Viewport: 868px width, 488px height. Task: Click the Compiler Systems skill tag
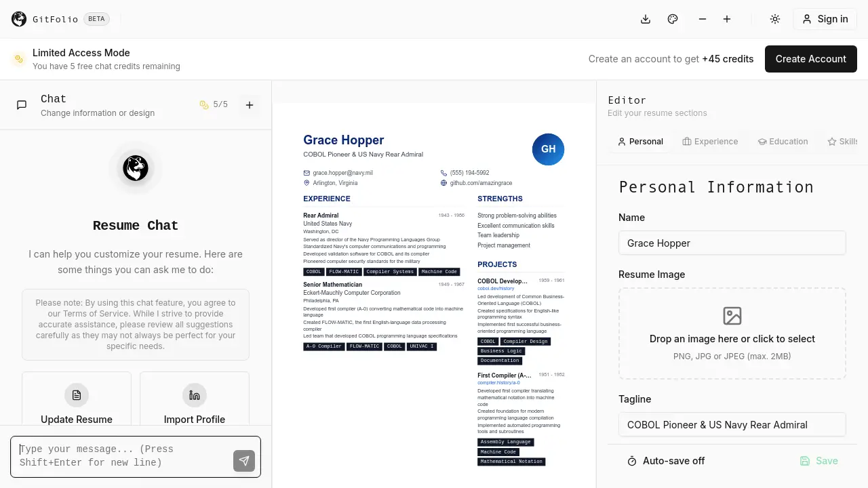click(390, 272)
